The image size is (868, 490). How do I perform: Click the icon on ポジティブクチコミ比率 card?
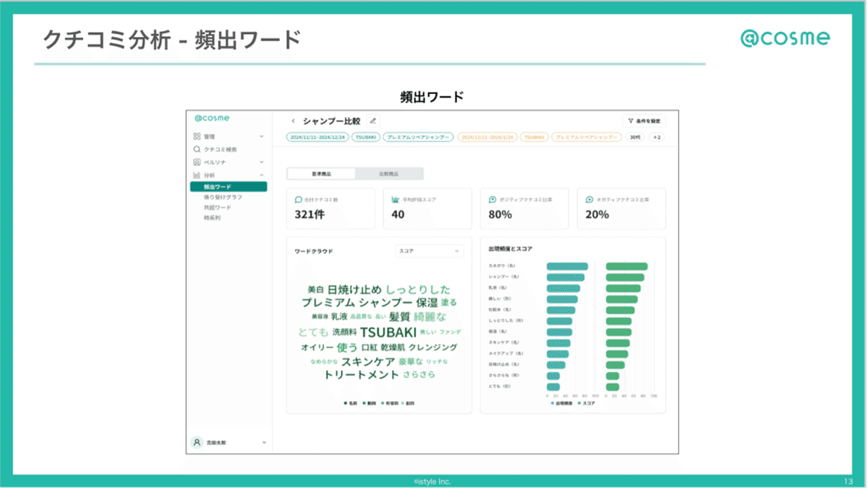tap(493, 199)
